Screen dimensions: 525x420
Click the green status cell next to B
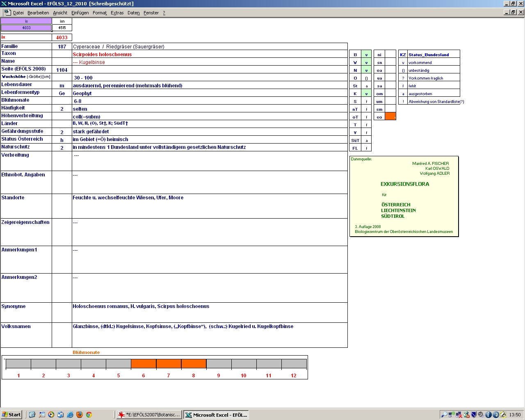pyautogui.click(x=366, y=54)
